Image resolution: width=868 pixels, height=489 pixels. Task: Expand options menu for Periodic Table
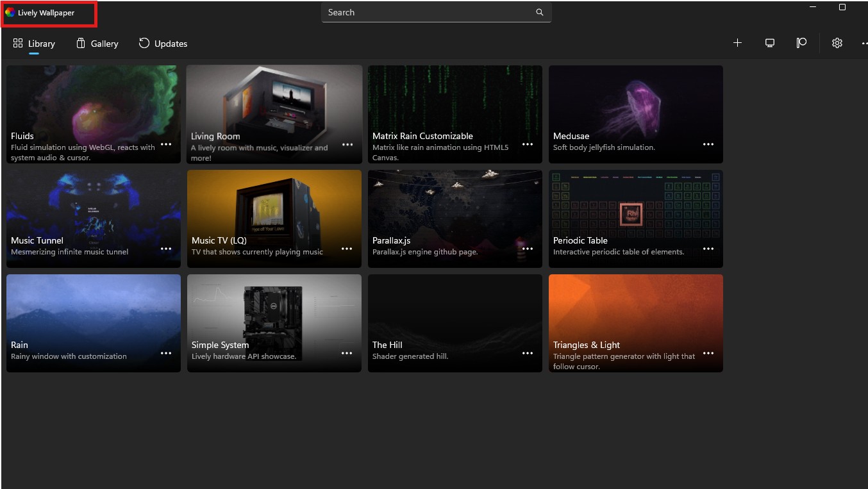tap(708, 249)
